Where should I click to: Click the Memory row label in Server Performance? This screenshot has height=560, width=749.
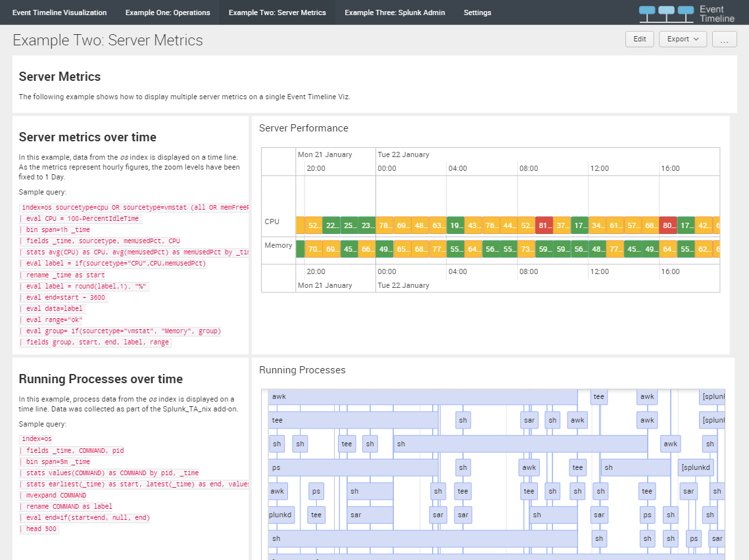278,245
